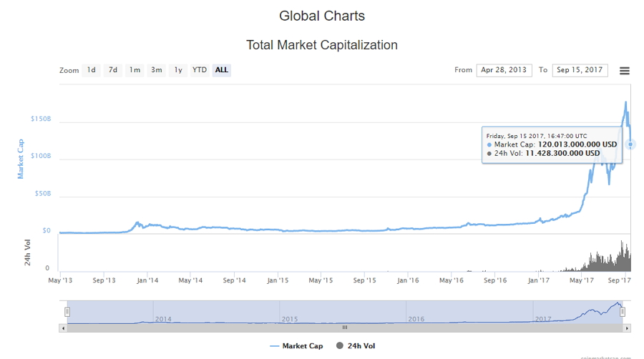The height and width of the screenshot is (359, 644).
Task: Click the 2014 label in the navigator
Action: point(163,319)
